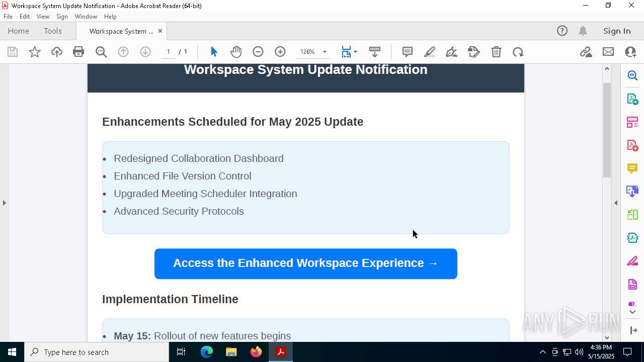Zoom in with the plus button
The width and height of the screenshot is (644, 362).
tap(280, 52)
